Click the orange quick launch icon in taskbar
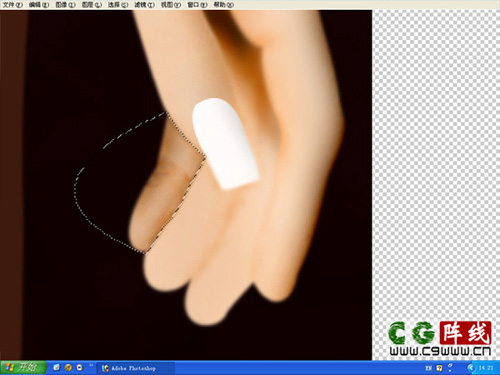500x375 pixels. (x=68, y=368)
